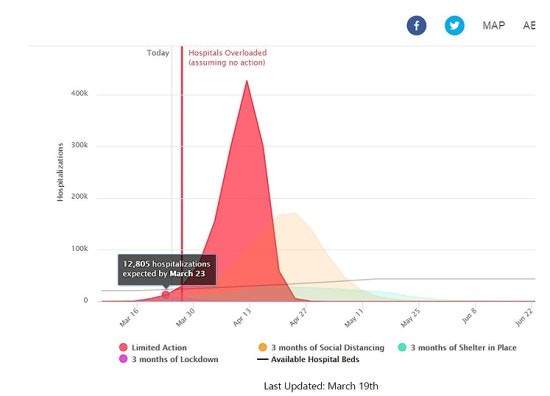Click the Today marker label
The image size is (550, 396).
158,53
